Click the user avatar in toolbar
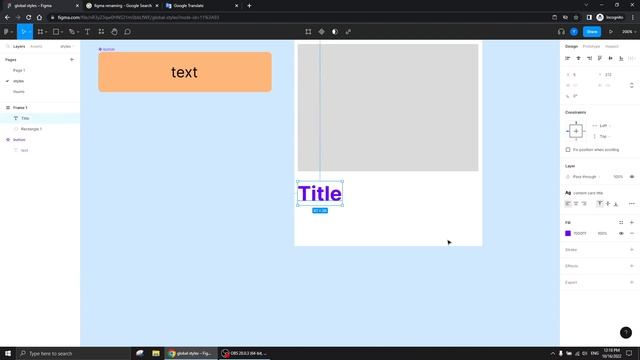640x360 pixels. point(574,31)
